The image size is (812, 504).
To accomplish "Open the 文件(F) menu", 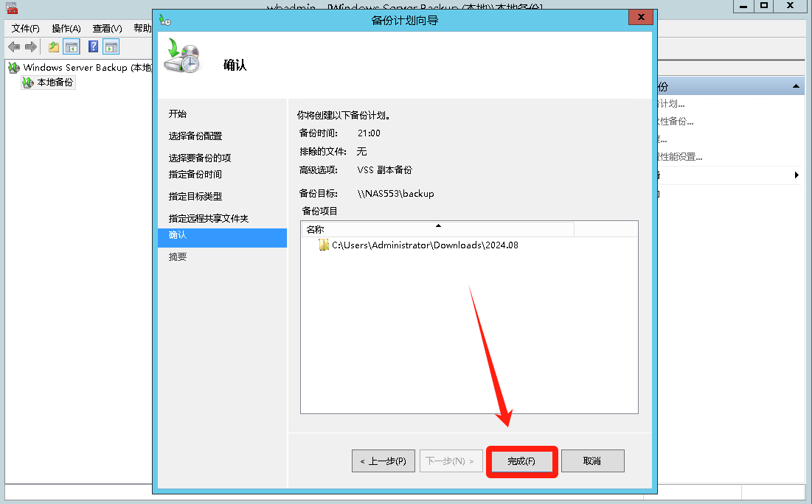I will pos(25,29).
